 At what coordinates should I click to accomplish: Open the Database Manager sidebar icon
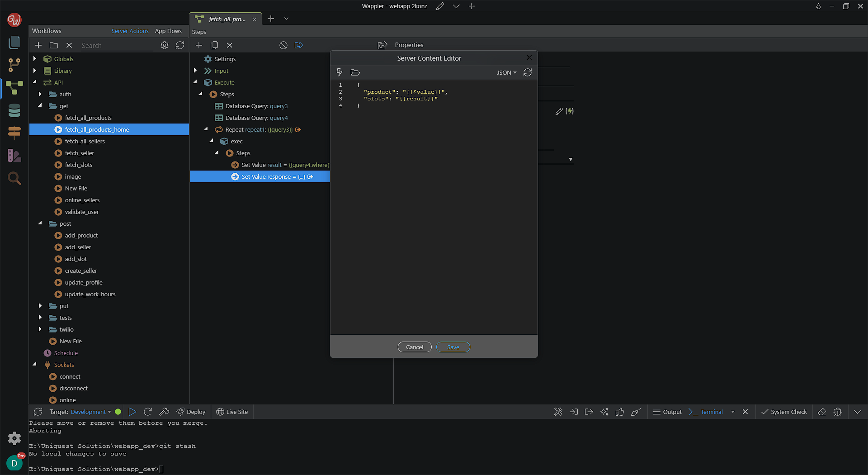tap(14, 110)
